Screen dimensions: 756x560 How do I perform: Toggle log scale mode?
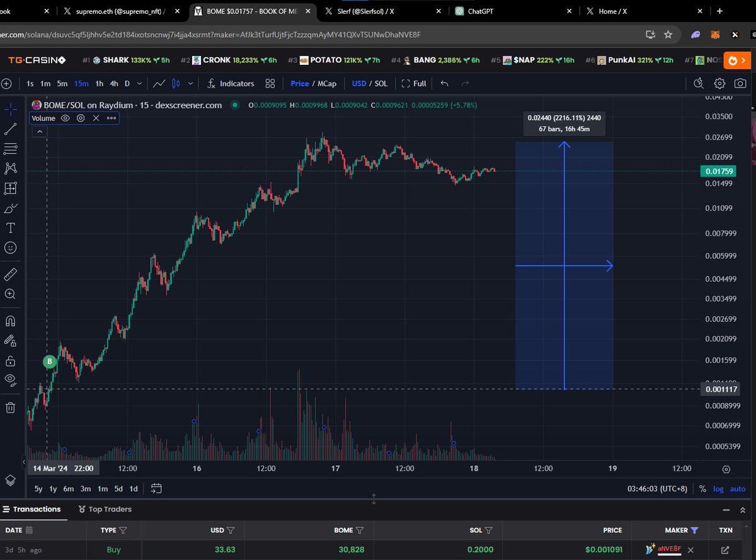718,489
